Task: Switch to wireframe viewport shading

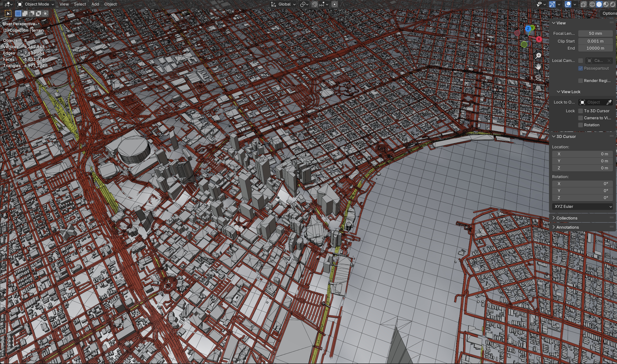Action: (592, 4)
